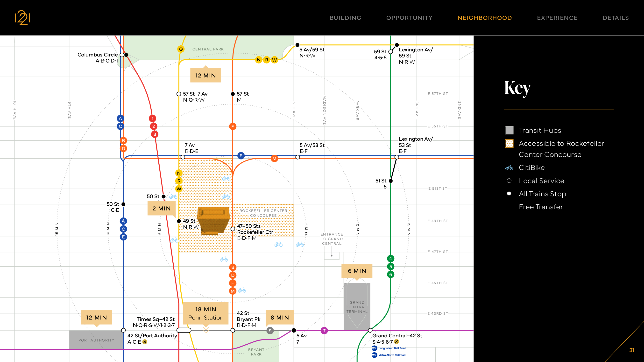Go to the Details section
This screenshot has width=644, height=362.
616,18
